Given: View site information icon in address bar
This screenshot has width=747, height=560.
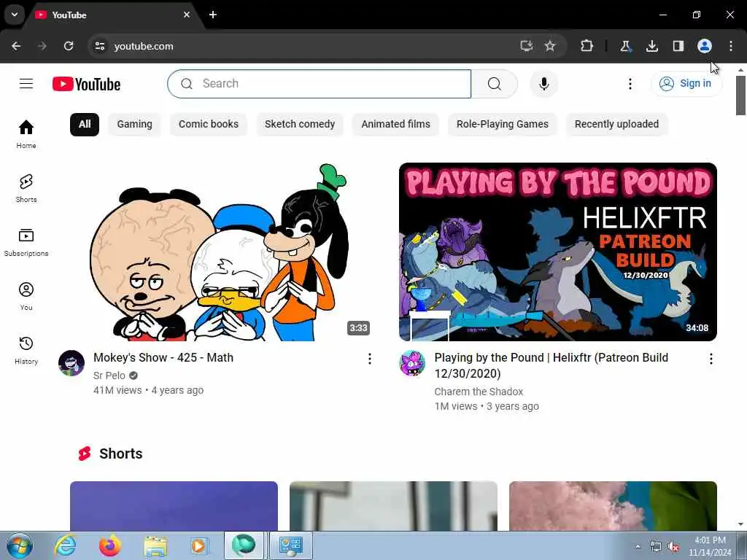Looking at the screenshot, I should click(99, 46).
